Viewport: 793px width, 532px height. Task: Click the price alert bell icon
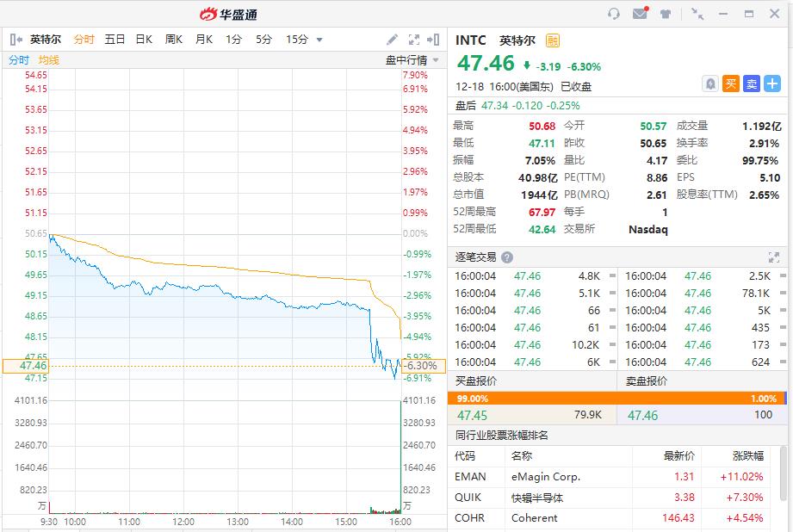pyautogui.click(x=710, y=84)
